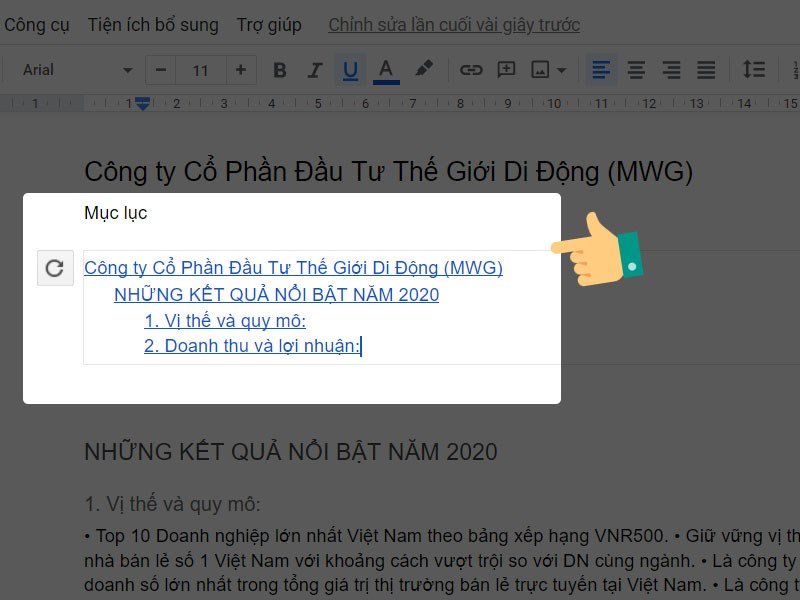Open the text color picker
The width and height of the screenshot is (800, 600).
386,70
